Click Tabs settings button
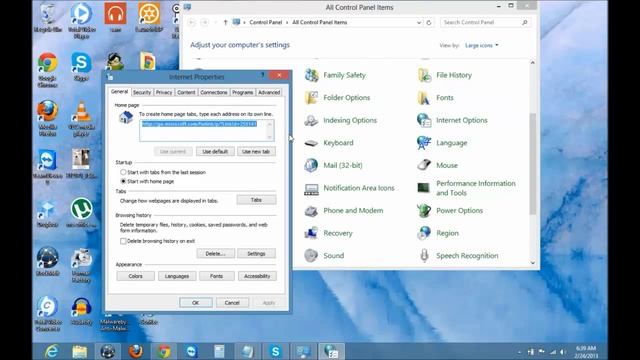Viewport: 640px width, 360px height. (256, 200)
